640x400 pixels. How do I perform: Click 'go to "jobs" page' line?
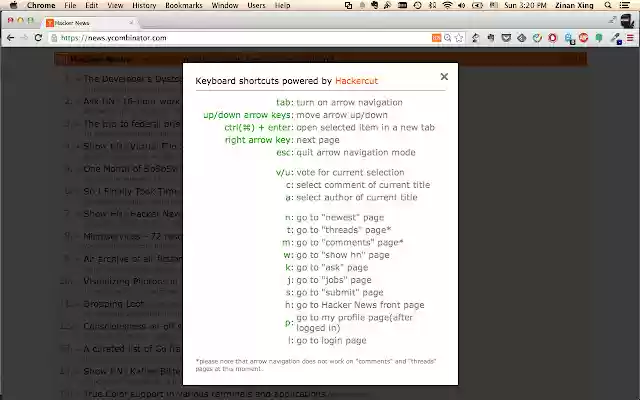334,280
